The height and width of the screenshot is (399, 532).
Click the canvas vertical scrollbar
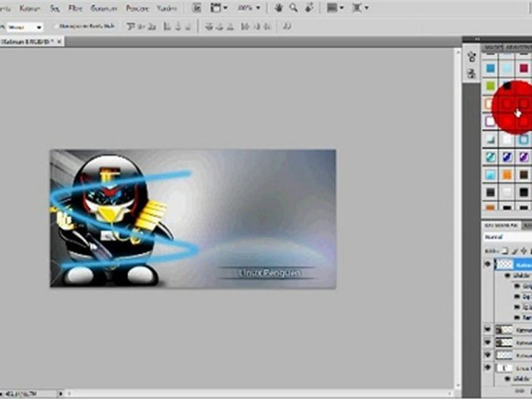[458, 219]
